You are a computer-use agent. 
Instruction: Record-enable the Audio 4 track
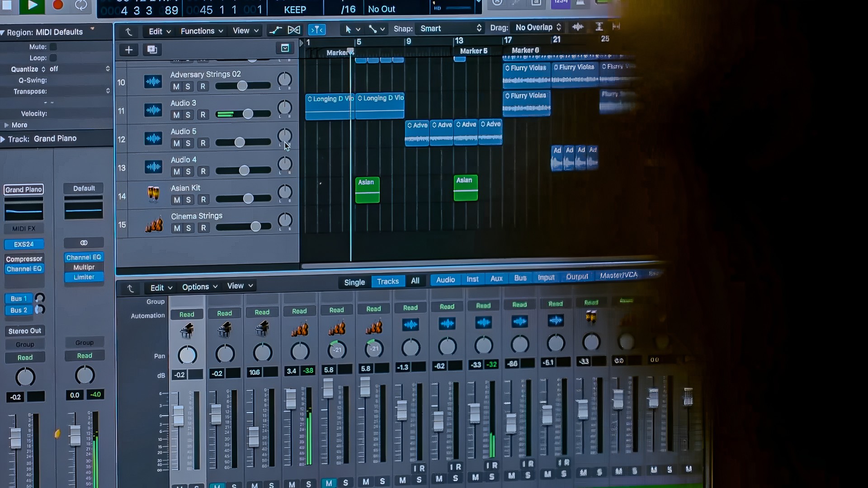[203, 171]
